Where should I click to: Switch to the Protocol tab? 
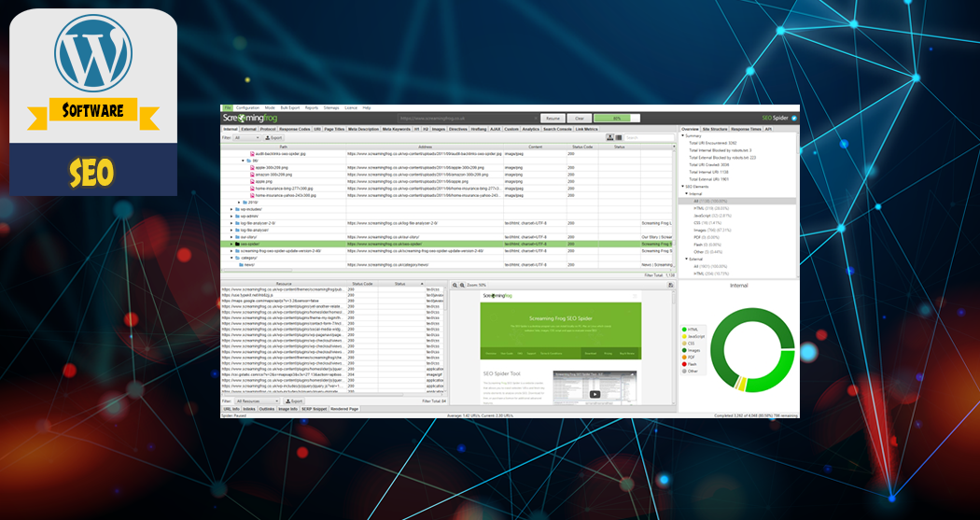point(268,129)
